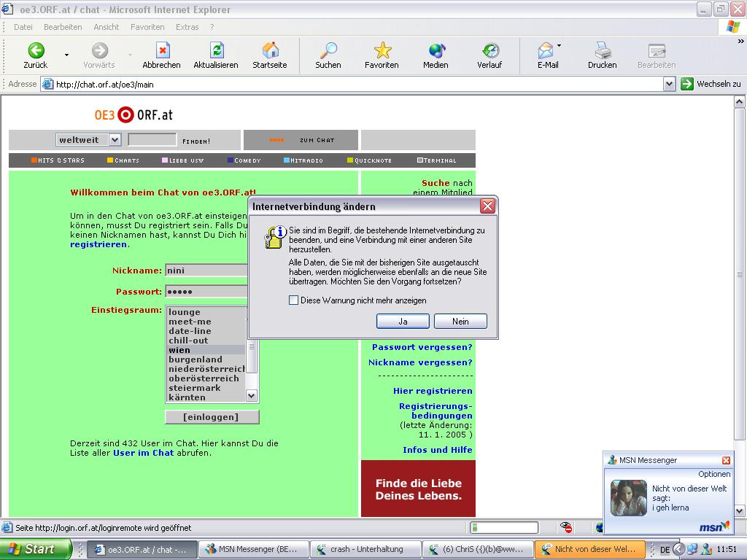Refresh page using Aktualisieren icon

pyautogui.click(x=216, y=55)
